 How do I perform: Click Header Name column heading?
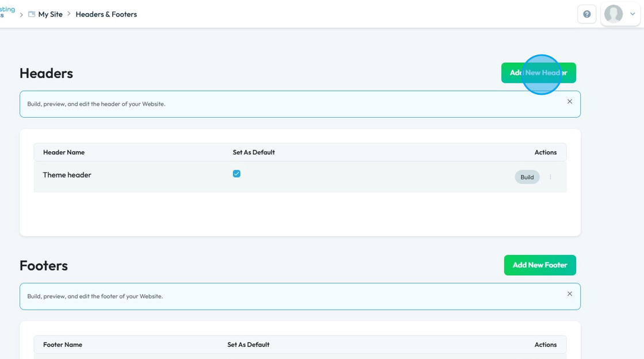pos(64,152)
